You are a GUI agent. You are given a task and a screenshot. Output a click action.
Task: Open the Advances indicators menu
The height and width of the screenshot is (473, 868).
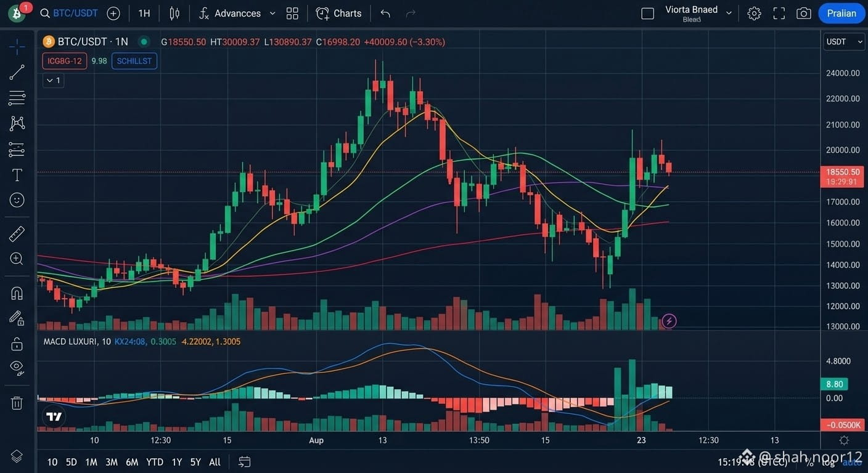(230, 13)
